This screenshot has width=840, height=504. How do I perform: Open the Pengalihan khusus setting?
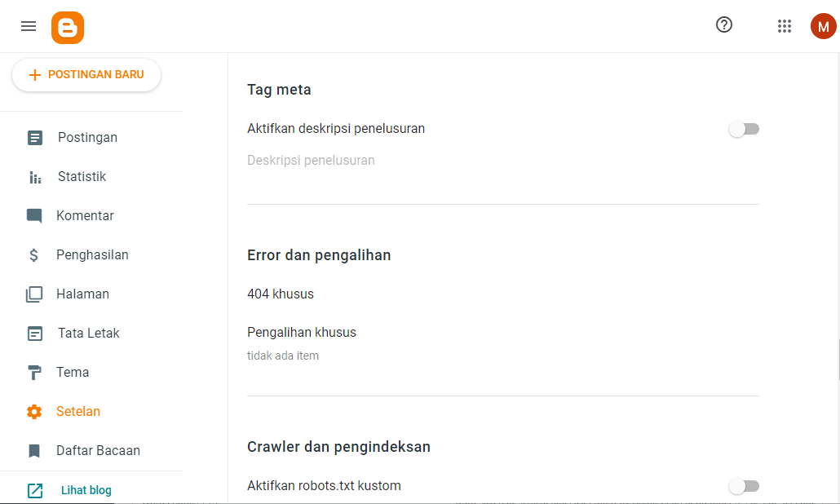[x=301, y=332]
